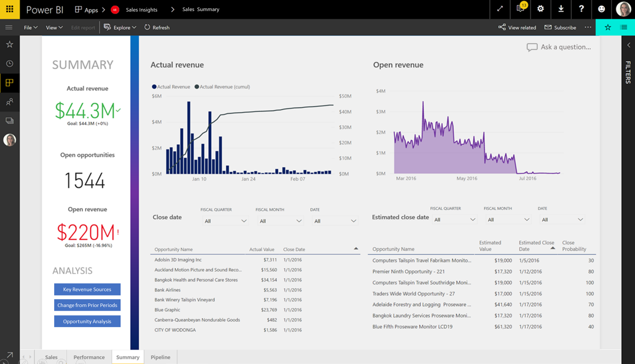Select Blue Graphic opportunity row
The width and height of the screenshot is (635, 364).
click(x=255, y=310)
